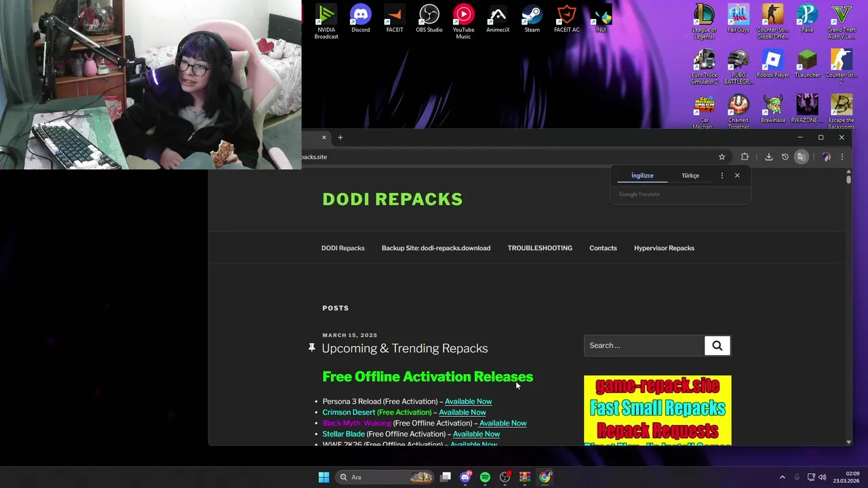
Task: Open YouTube Music desktop shortcut
Action: pyautogui.click(x=463, y=22)
